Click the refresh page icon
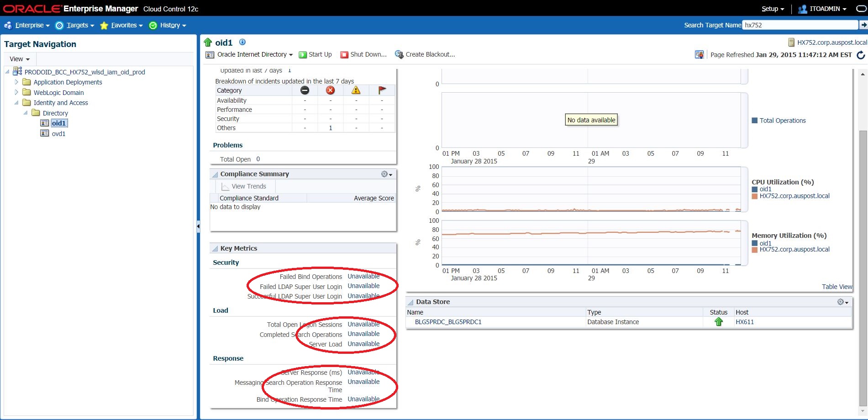This screenshot has height=420, width=868. coord(861,55)
